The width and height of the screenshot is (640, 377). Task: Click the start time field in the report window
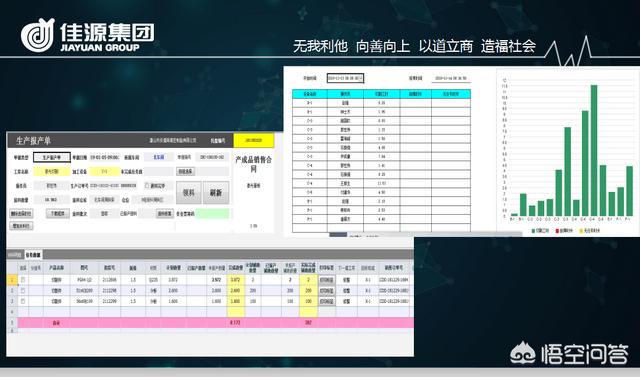click(x=345, y=78)
